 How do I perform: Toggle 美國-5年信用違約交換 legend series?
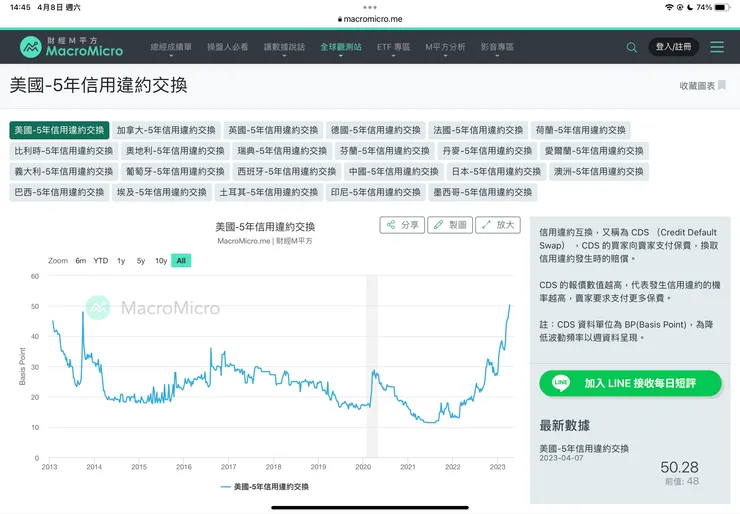(265, 487)
